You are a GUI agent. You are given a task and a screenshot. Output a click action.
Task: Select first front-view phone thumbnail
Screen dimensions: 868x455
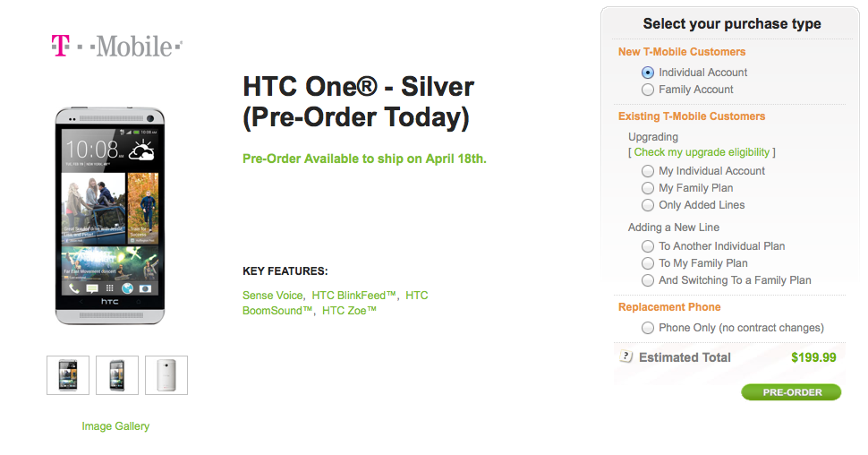68,375
